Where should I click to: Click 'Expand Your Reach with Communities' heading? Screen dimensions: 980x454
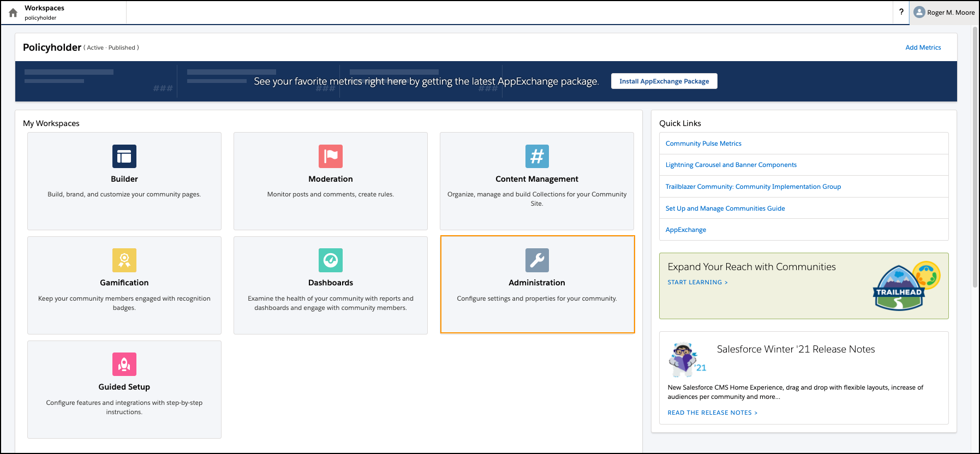point(752,267)
